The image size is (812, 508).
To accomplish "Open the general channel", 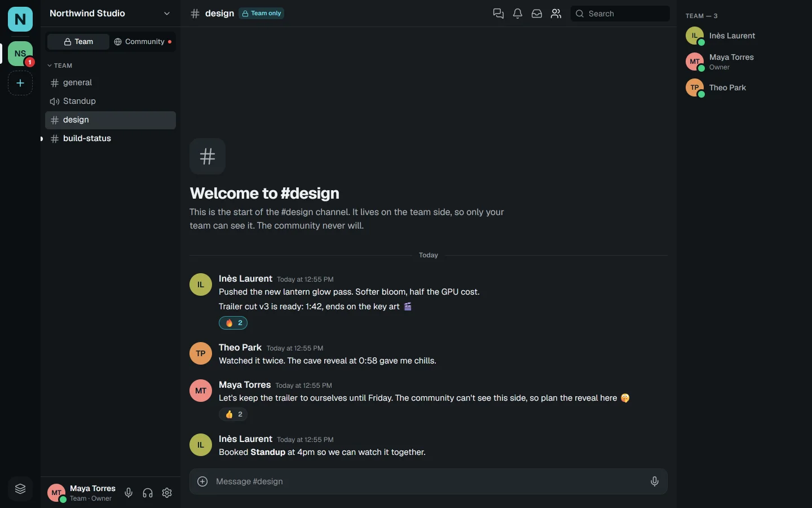I will coord(111,83).
